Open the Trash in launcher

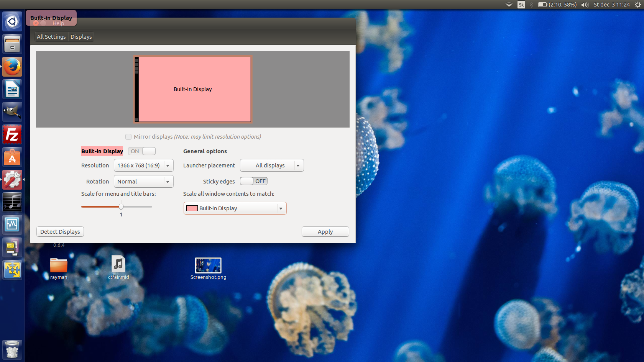coord(12,349)
